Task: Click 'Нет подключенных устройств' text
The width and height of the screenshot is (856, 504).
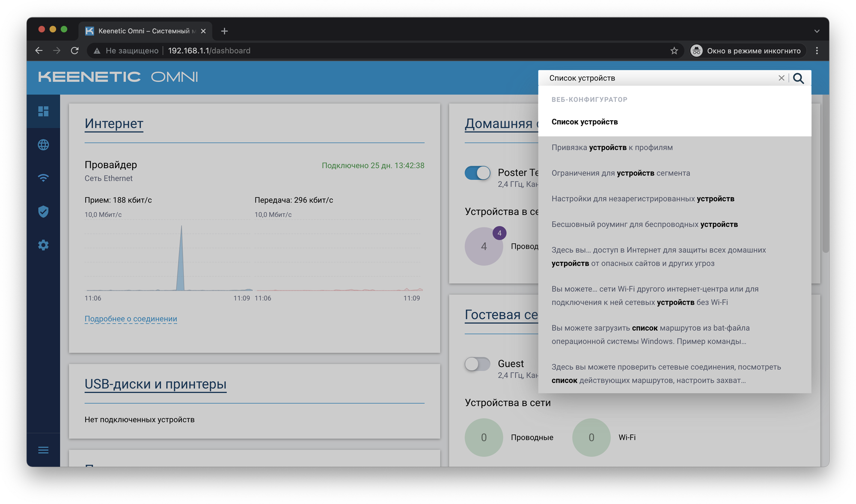Action: pos(140,419)
